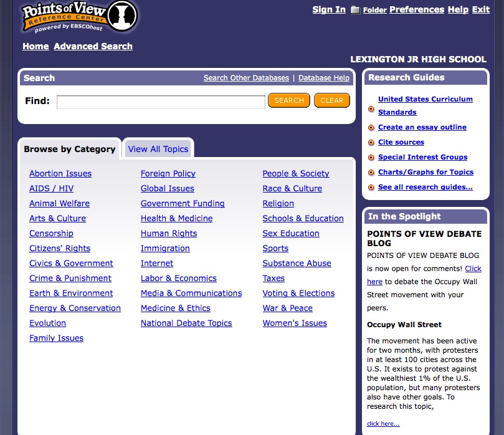Viewport: 504px width, 435px height.
Task: Click the bullet icon beside See all research guides
Action: tap(371, 187)
